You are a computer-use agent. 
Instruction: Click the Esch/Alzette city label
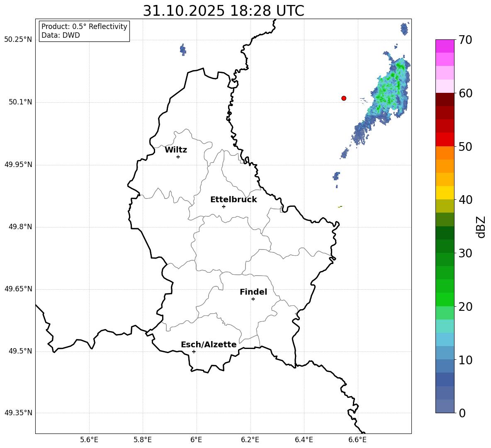coord(209,345)
